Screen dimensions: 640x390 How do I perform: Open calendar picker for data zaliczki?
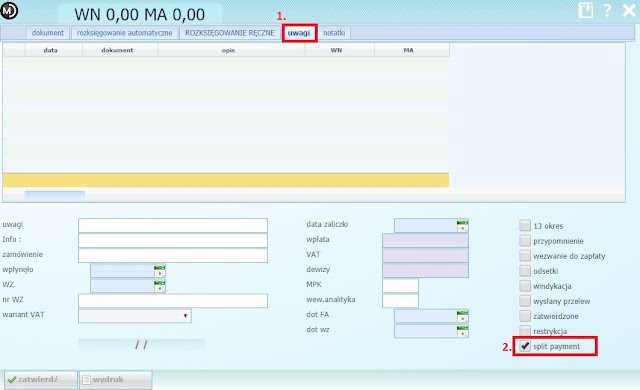point(462,226)
